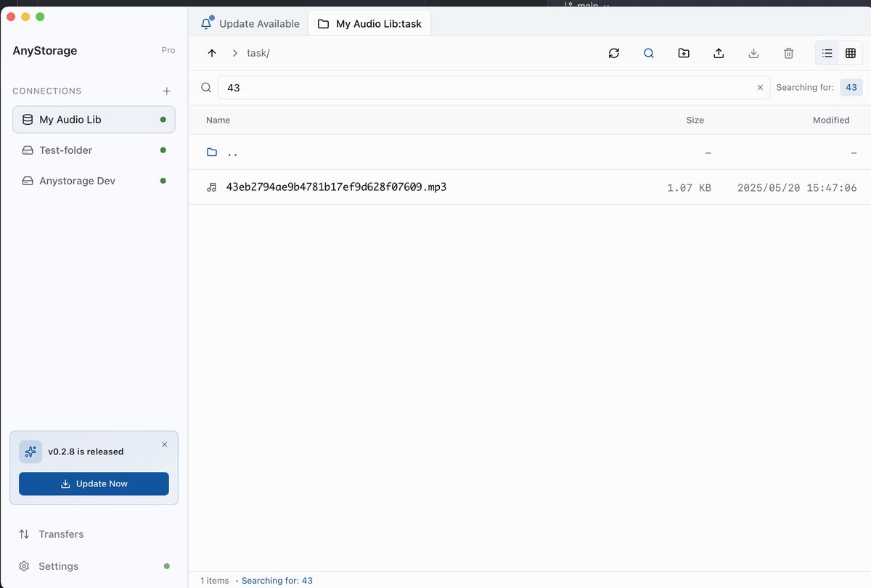Click the 1.07 KB size cell
The height and width of the screenshot is (588, 871).
[x=689, y=187]
